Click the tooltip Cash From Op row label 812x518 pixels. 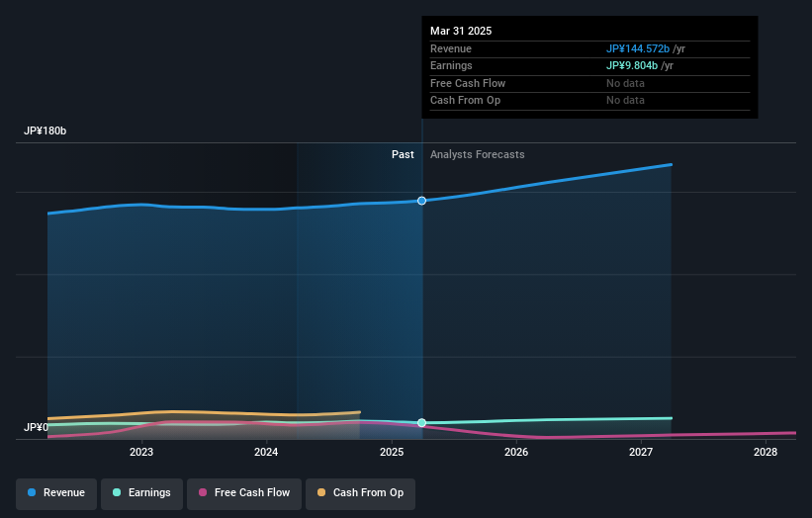click(x=466, y=101)
